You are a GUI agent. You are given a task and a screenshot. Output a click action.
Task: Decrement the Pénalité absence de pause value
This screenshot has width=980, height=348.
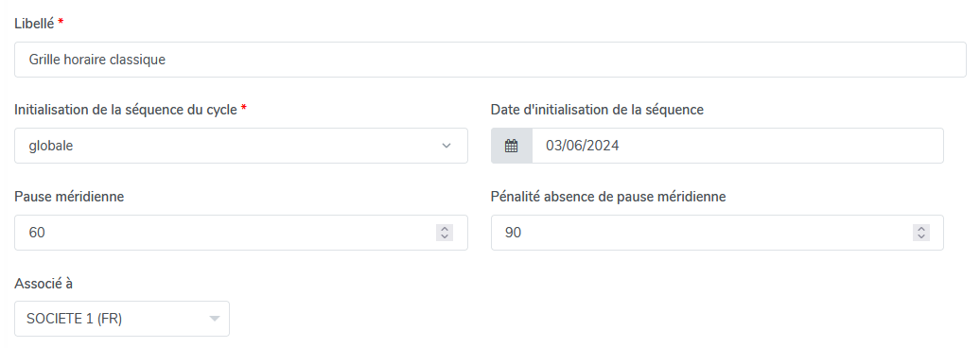pos(921,236)
